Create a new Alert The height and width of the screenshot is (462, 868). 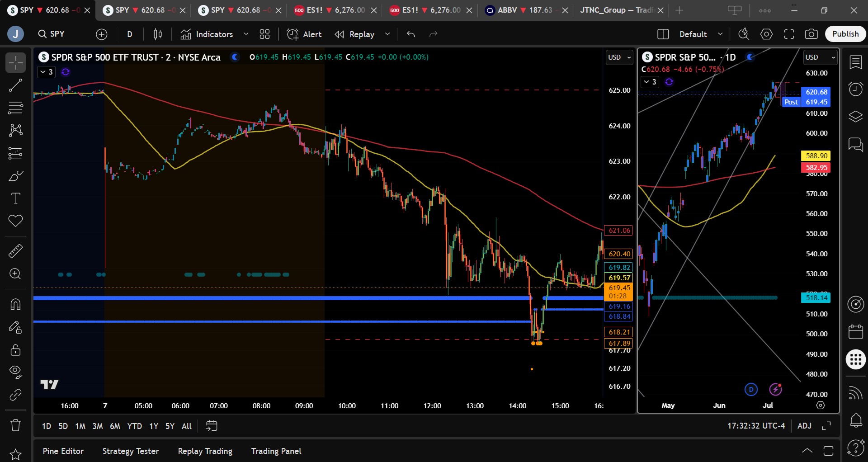click(x=304, y=34)
